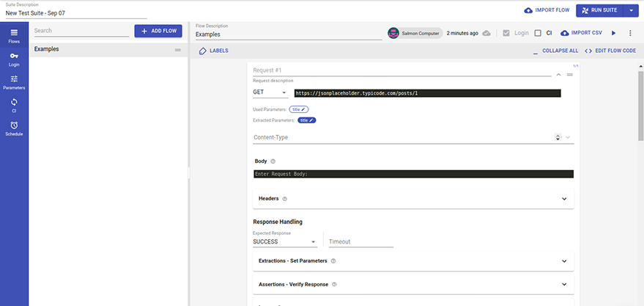Toggle the Login checkbox
644x306 pixels.
(506, 33)
